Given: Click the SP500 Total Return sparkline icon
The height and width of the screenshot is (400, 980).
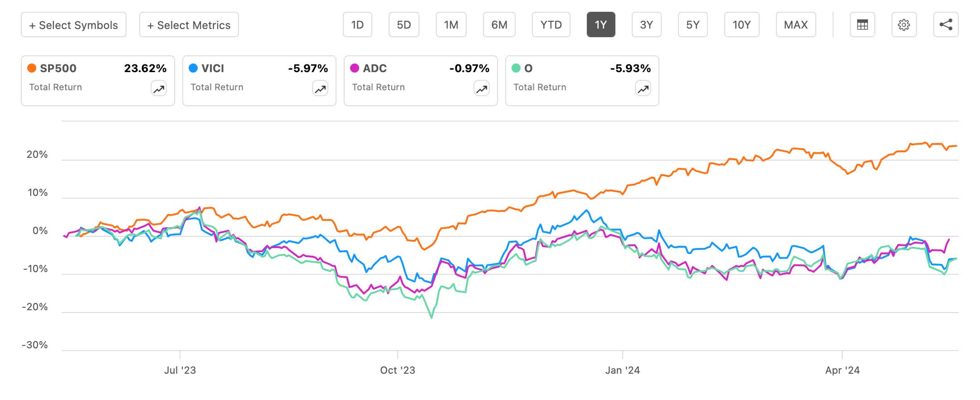Looking at the screenshot, I should [x=158, y=89].
